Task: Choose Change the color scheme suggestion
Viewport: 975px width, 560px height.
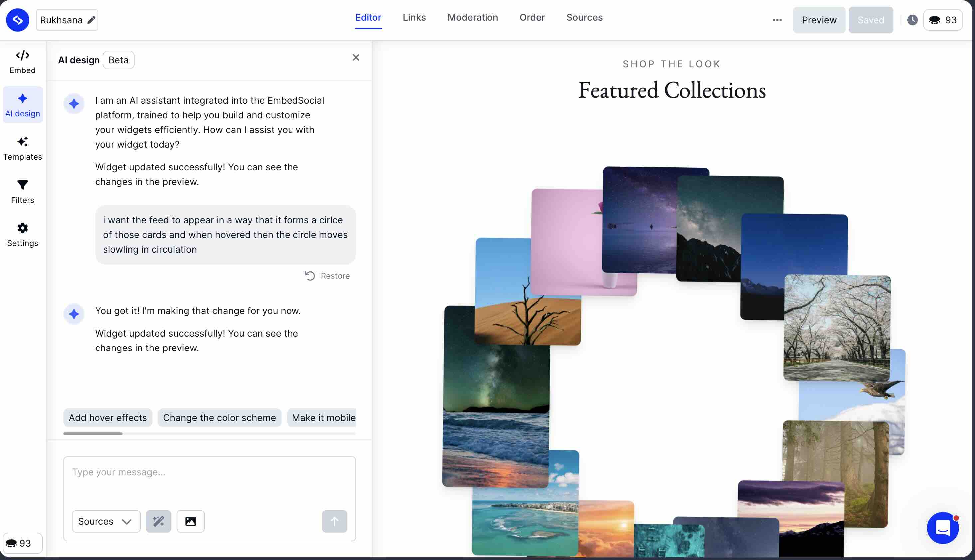Action: [219, 418]
